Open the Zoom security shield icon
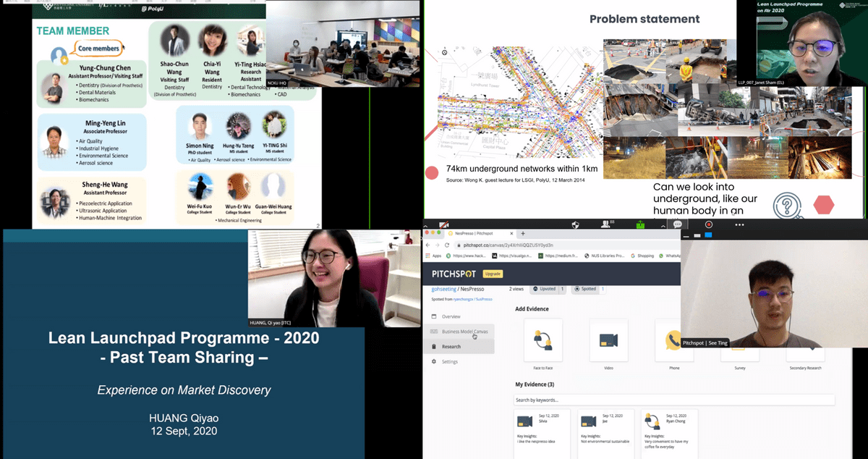Image resolution: width=868 pixels, height=459 pixels. point(575,224)
